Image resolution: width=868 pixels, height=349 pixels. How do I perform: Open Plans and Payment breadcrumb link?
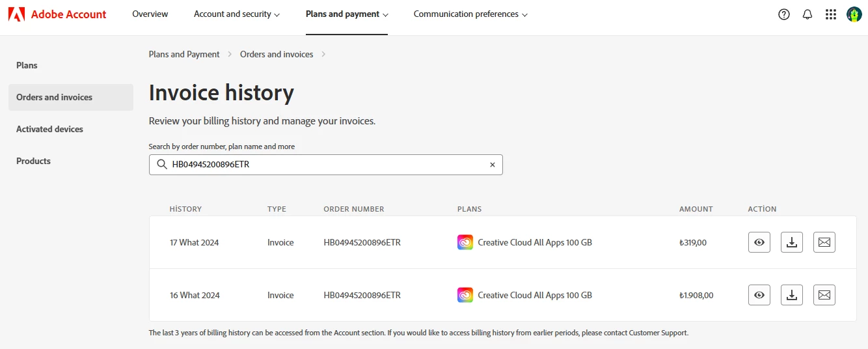click(x=184, y=54)
